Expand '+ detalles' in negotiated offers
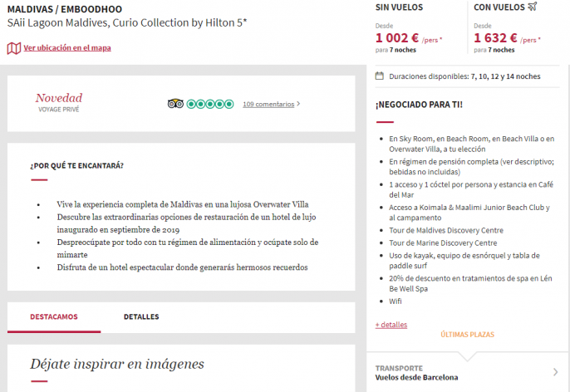The width and height of the screenshot is (570, 392). [391, 325]
